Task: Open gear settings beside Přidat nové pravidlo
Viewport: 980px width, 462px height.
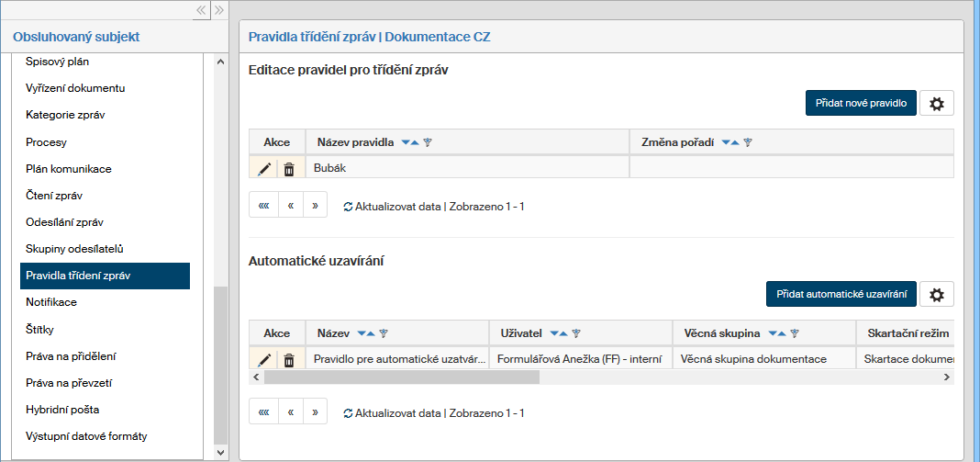Action: click(x=937, y=104)
